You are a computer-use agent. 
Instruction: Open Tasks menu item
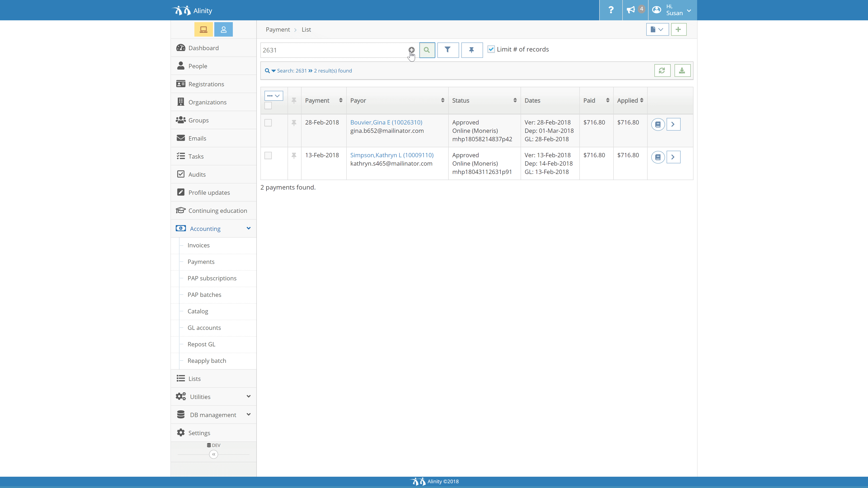[x=214, y=157]
